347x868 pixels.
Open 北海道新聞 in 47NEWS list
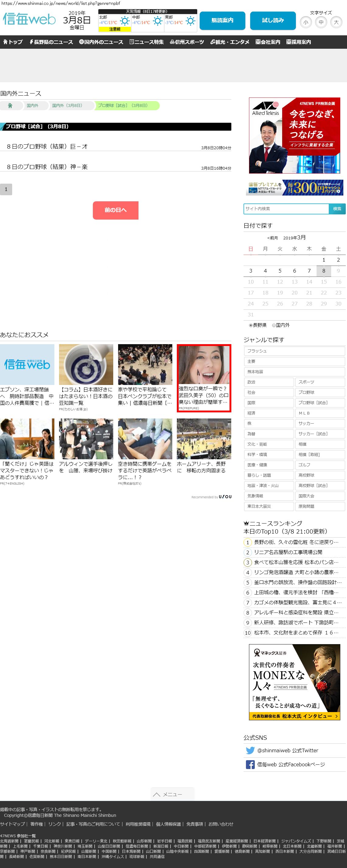click(9, 841)
